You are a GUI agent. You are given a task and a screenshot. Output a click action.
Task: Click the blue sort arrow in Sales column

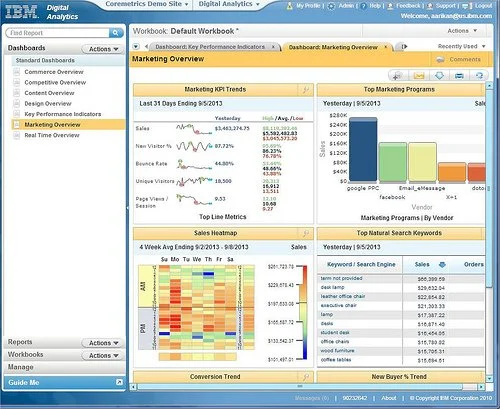pos(442,265)
